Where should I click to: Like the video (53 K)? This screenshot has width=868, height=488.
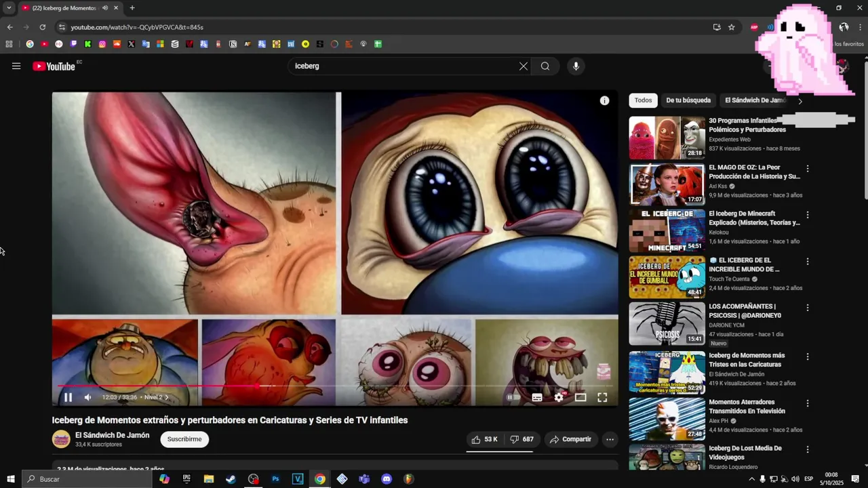tap(485, 439)
